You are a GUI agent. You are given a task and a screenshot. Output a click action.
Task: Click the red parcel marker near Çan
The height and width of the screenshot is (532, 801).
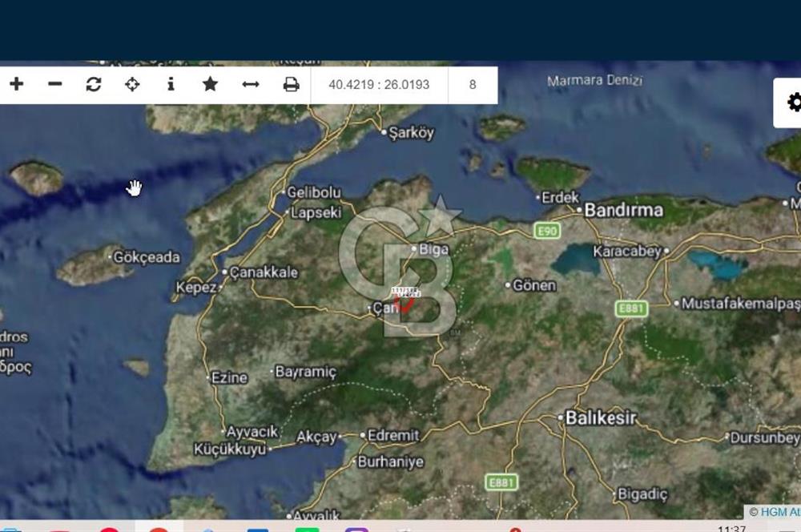pos(405,303)
